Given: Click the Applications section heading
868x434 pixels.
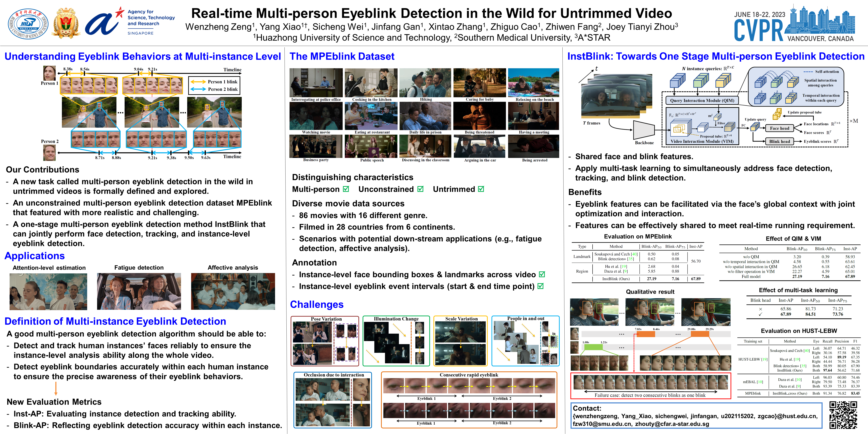Looking at the screenshot, I should [34, 256].
